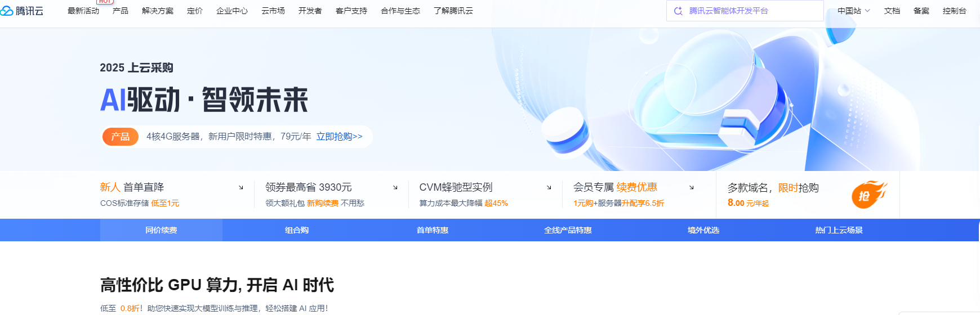Click the orange 产品 badge button
980x315 pixels.
click(121, 137)
